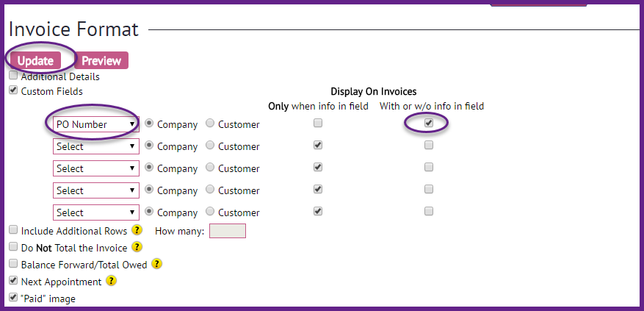The image size is (644, 311).
Task: Enable the Additional Details checkbox
Action: pyautogui.click(x=13, y=75)
